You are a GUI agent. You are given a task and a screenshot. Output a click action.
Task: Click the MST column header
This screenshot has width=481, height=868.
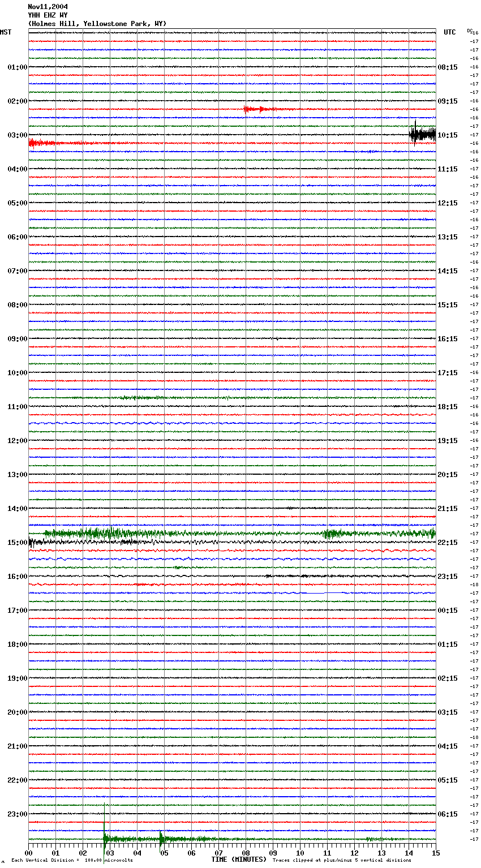(x=6, y=32)
